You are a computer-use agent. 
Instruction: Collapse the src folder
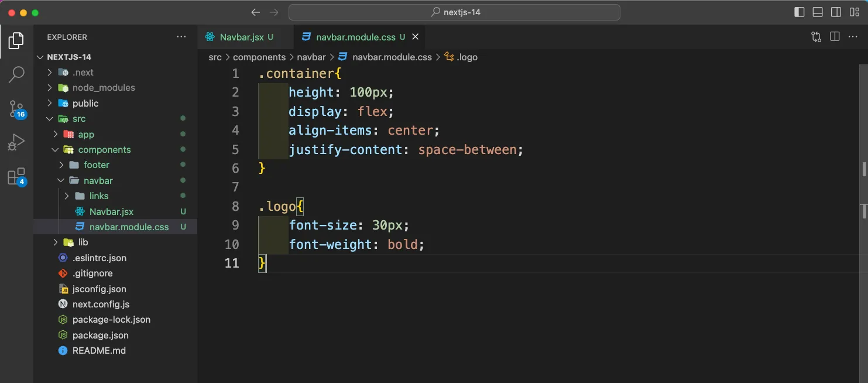click(115, 118)
